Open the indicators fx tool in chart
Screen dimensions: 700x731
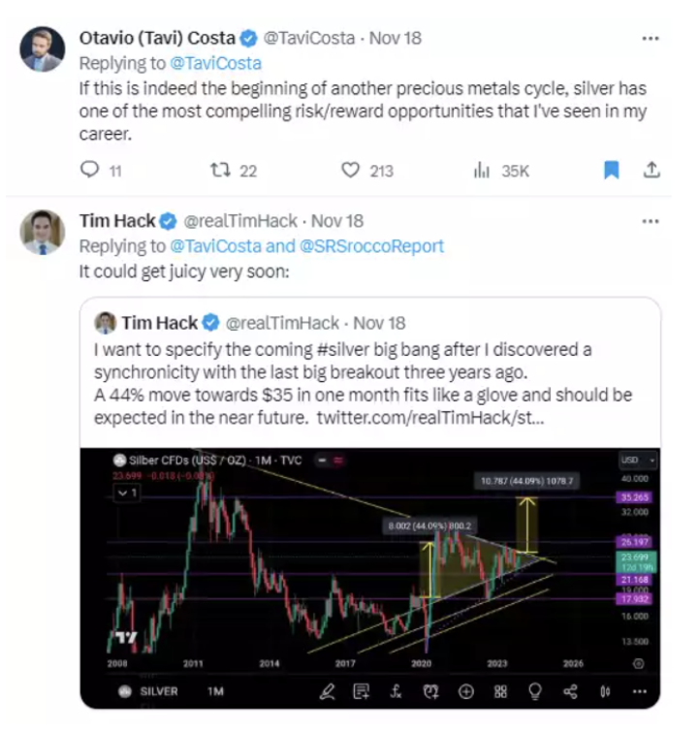[x=397, y=691]
